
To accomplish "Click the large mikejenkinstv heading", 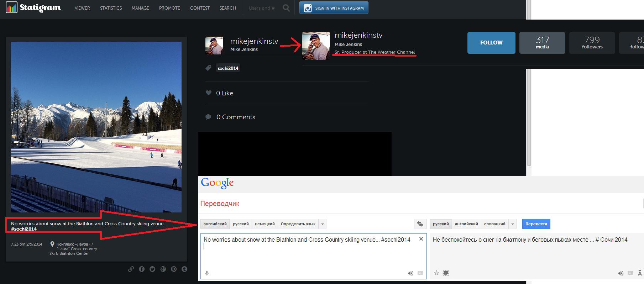I will coord(358,35).
